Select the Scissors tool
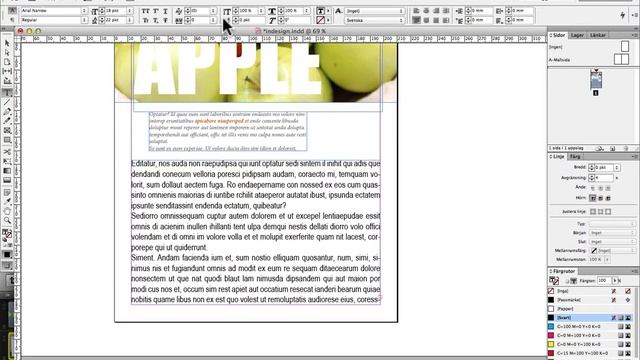The width and height of the screenshot is (640, 360). 7,152
